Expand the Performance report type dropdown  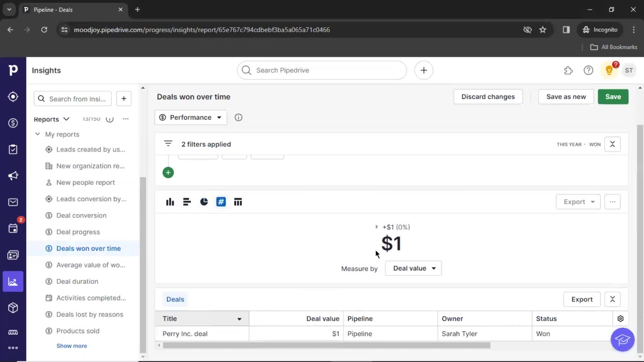191,117
